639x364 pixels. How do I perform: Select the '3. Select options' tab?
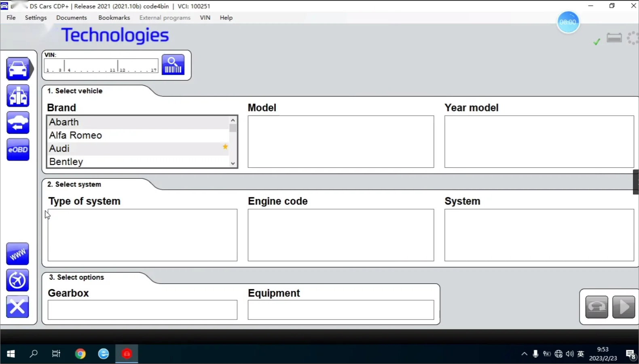(76, 277)
